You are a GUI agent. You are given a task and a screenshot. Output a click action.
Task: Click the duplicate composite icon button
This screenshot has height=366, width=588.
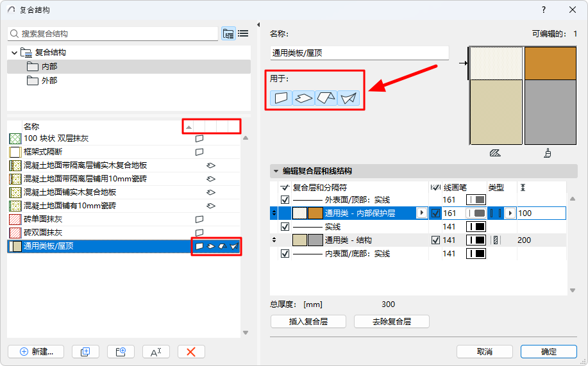click(85, 352)
